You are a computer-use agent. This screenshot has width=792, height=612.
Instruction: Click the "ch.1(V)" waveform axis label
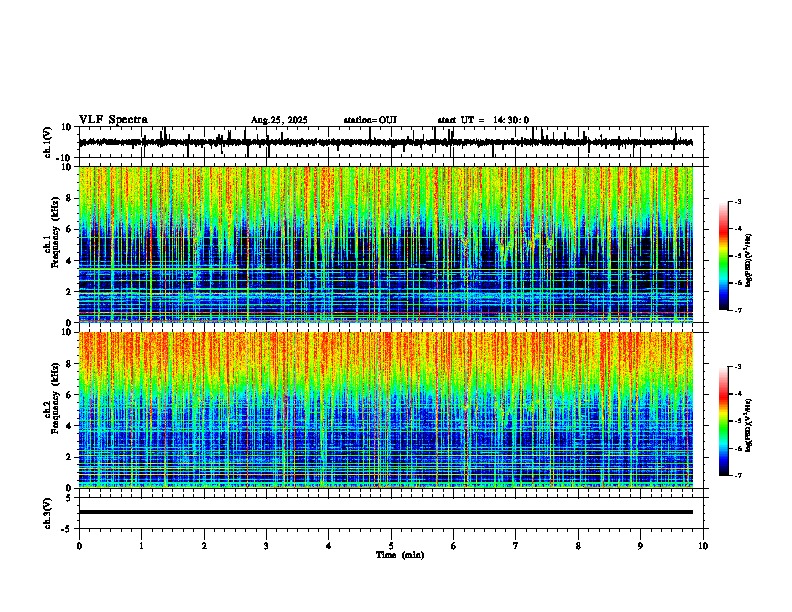tap(49, 142)
